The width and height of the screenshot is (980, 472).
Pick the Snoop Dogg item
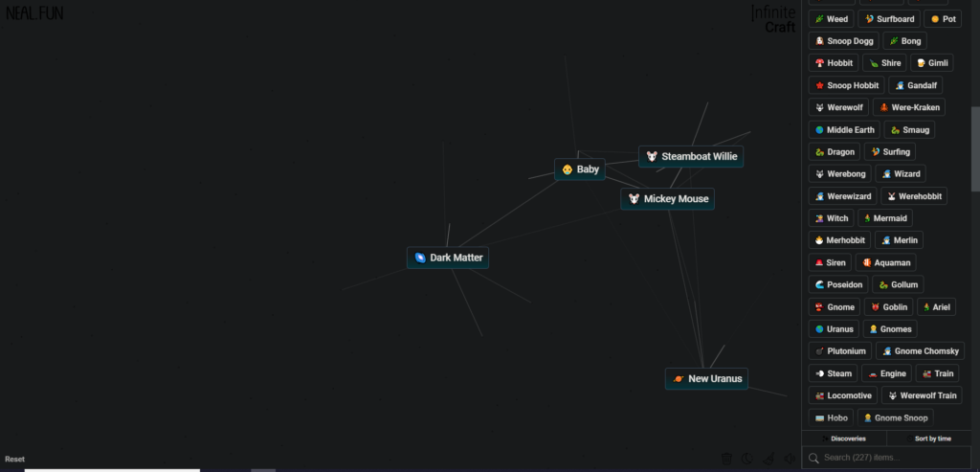(x=843, y=41)
